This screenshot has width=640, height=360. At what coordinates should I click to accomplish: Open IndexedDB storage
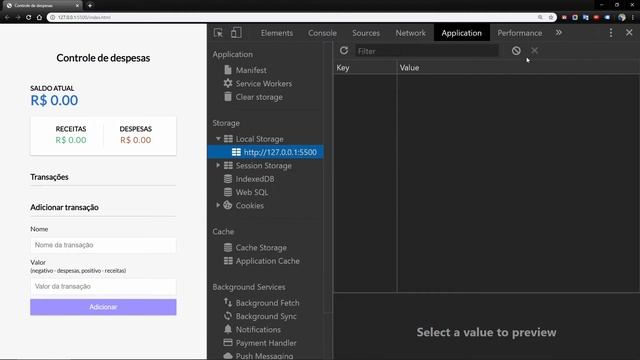(255, 179)
